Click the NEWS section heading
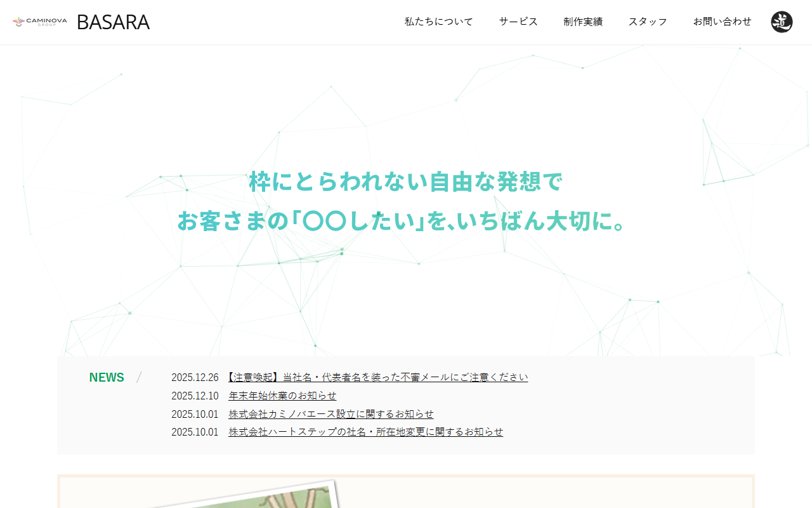The image size is (812, 508). 106,377
